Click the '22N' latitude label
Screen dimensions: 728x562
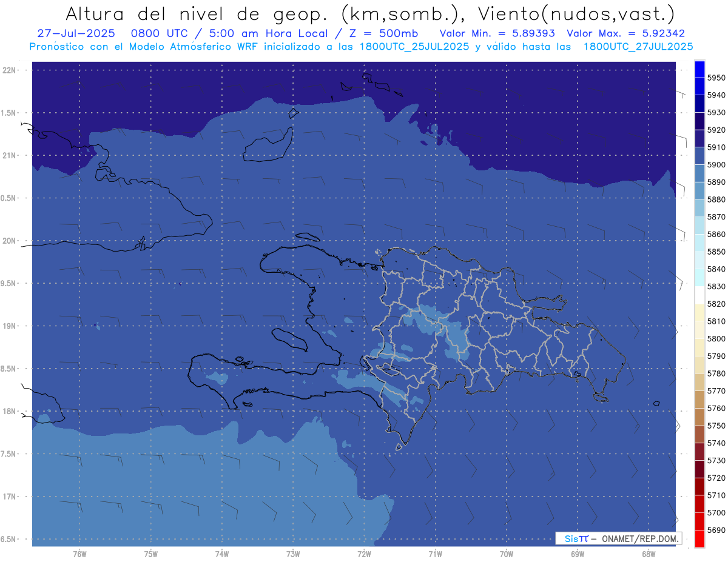click(x=10, y=70)
